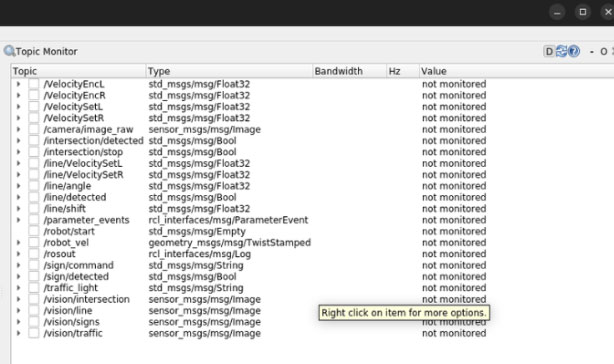Sort by the Type column header

tap(229, 71)
